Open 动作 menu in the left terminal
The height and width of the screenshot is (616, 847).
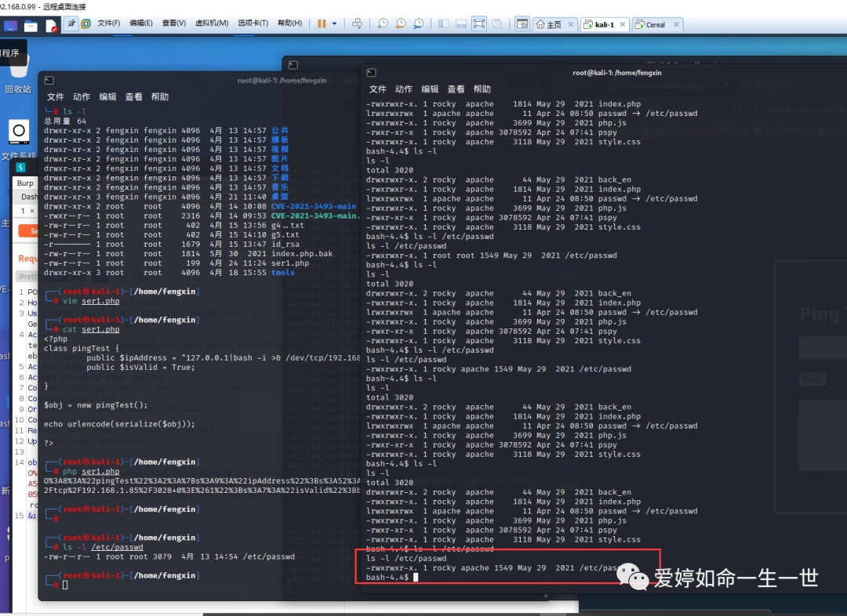[82, 96]
